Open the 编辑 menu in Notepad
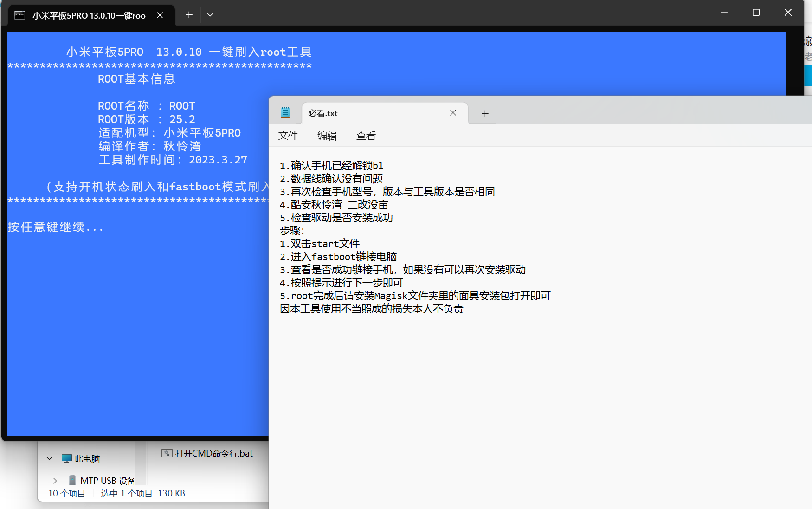 (x=327, y=136)
